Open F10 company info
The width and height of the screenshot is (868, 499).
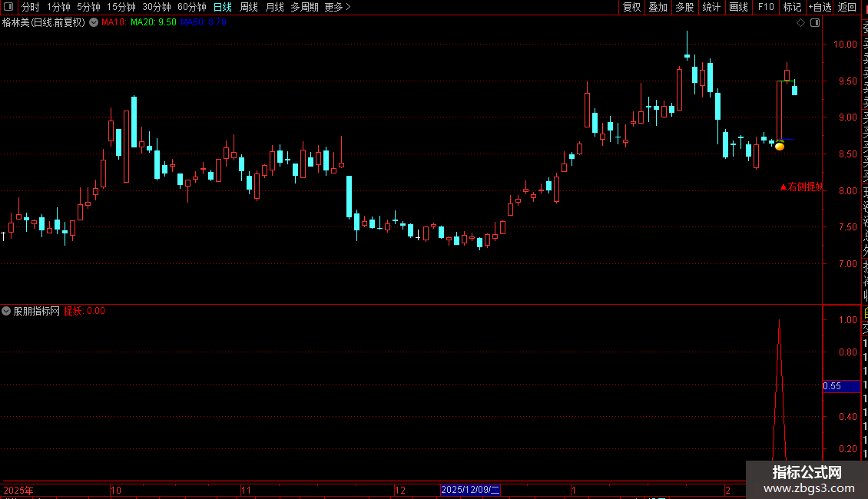766,7
